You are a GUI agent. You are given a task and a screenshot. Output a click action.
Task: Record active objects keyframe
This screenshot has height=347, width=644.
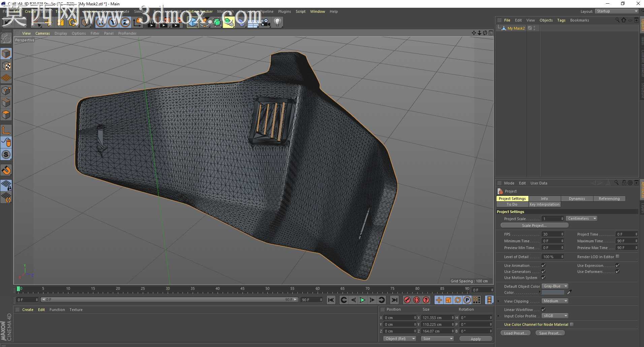[407, 300]
